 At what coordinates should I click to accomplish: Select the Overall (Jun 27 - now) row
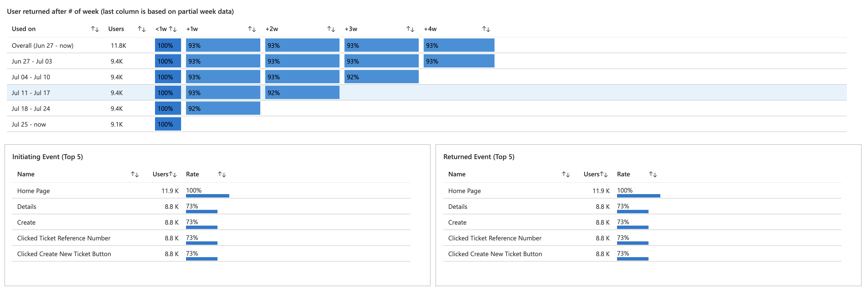(43, 46)
